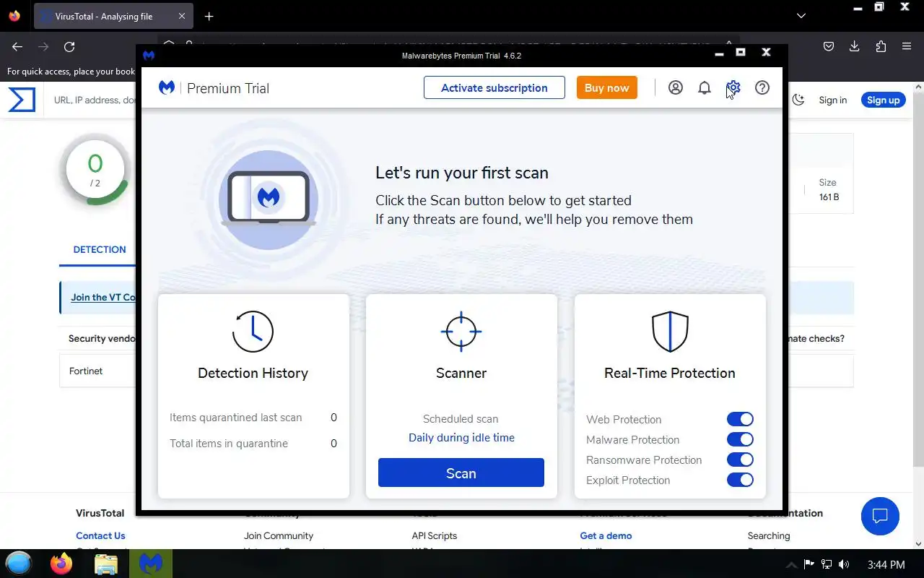924x578 pixels.
Task: Show hidden system tray icons
Action: click(790, 564)
